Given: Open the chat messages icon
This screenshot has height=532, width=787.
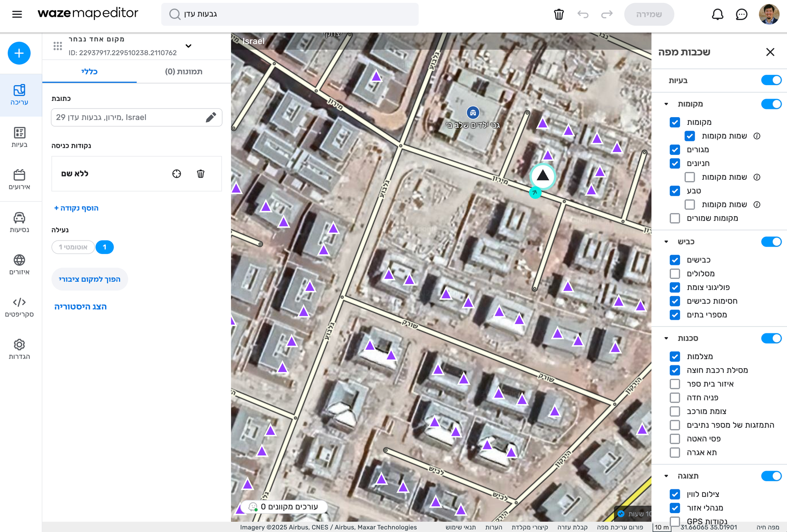Looking at the screenshot, I should pyautogui.click(x=742, y=14).
